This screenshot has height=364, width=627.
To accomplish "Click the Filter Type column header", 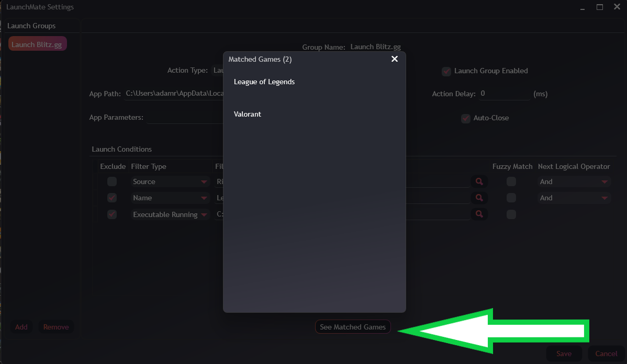I will point(148,167).
